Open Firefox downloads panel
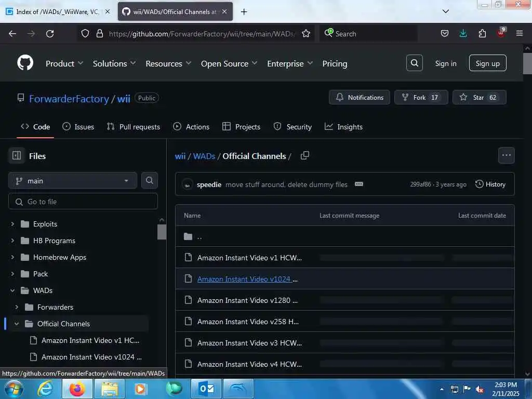Image resolution: width=532 pixels, height=399 pixels. tap(463, 33)
